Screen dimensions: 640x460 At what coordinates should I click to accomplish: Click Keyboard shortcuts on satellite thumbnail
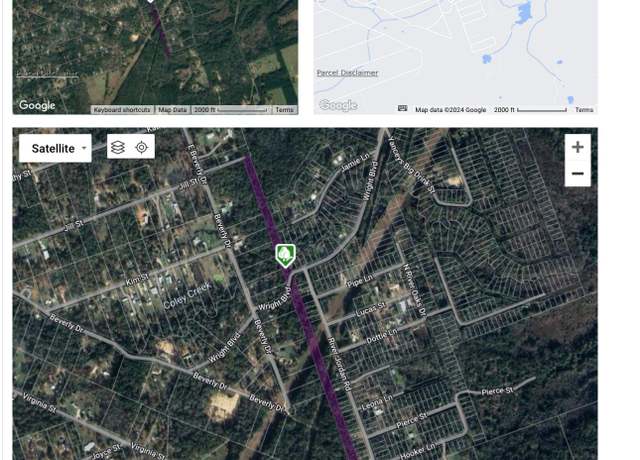click(x=122, y=110)
